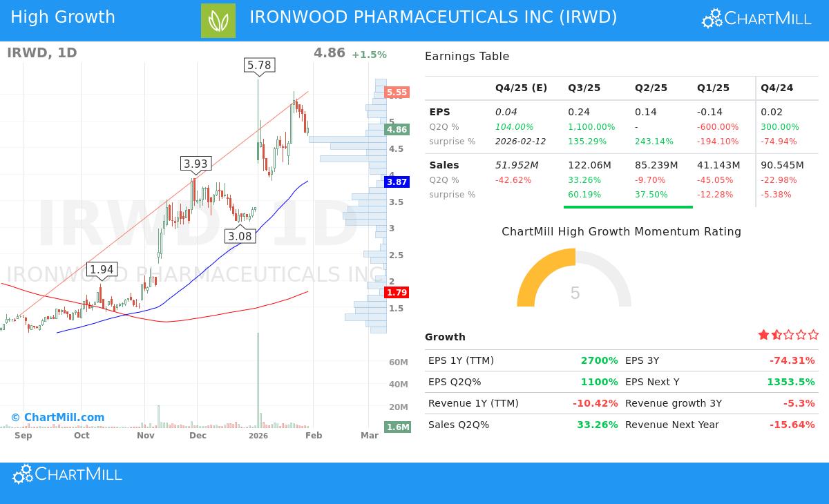829x504 pixels.
Task: Click the 5.78 peak annotation on the chart
Action: pyautogui.click(x=258, y=64)
